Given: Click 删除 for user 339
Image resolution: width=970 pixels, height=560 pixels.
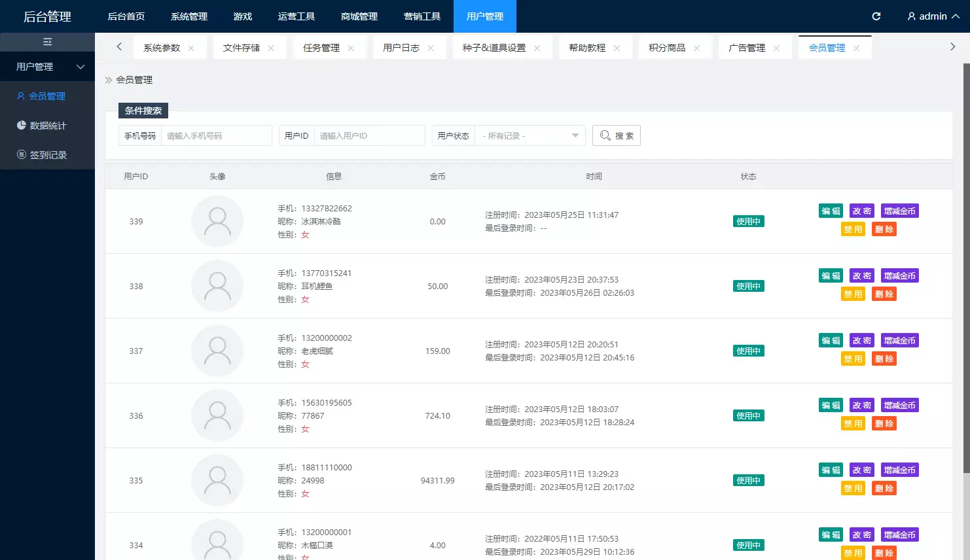Looking at the screenshot, I should 884,229.
